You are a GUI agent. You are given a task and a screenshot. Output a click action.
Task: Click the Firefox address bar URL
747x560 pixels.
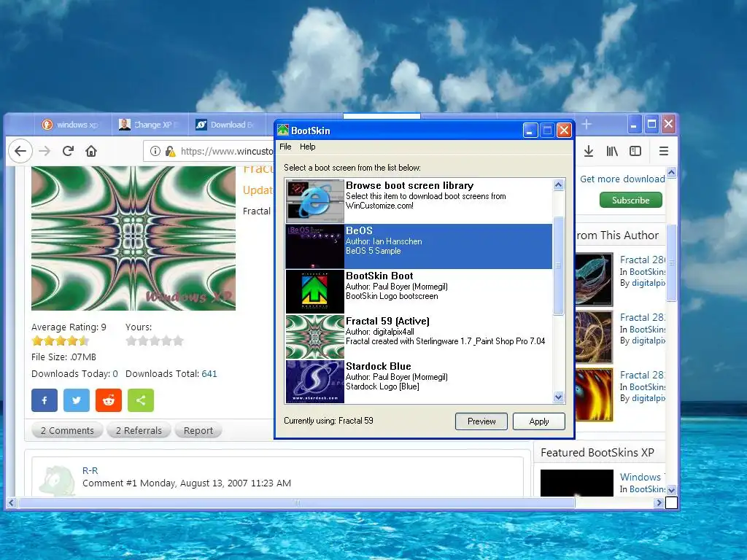(x=227, y=152)
